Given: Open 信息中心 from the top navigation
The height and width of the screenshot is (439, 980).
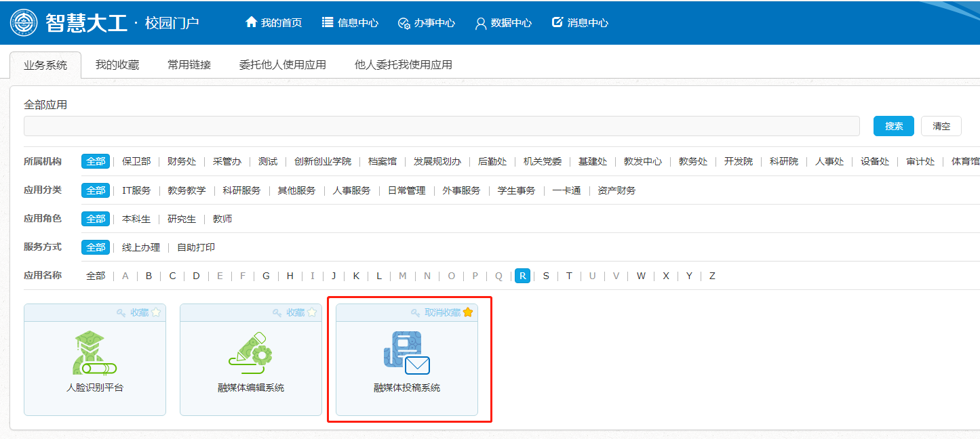Looking at the screenshot, I should tap(350, 22).
